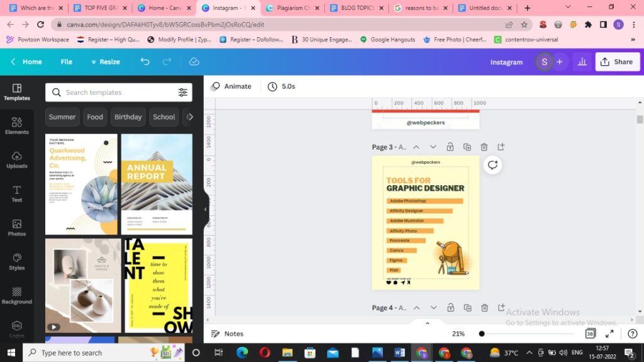
Task: Open Microsoft Edge from the taskbar
Action: point(242,353)
